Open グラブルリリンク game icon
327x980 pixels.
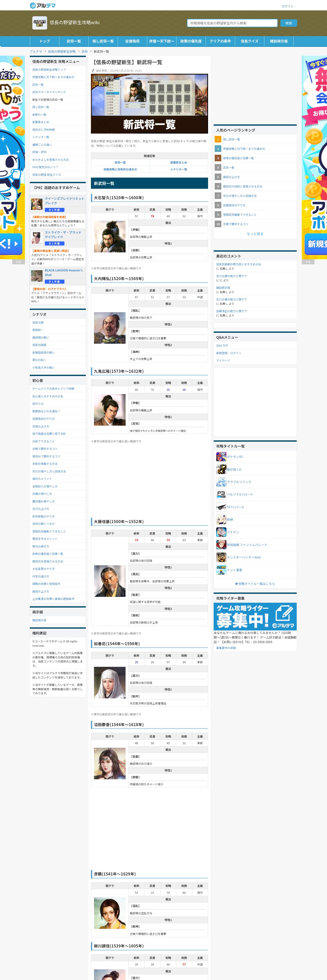[221, 482]
